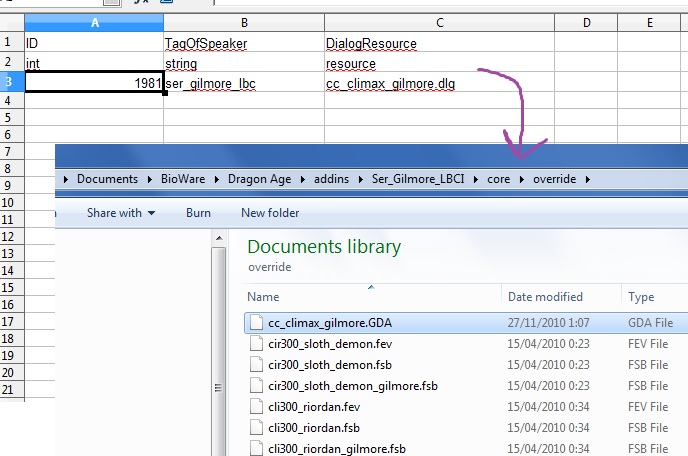This screenshot has height=456, width=688.
Task: Select spreadsheet column B header
Action: pyautogui.click(x=244, y=22)
